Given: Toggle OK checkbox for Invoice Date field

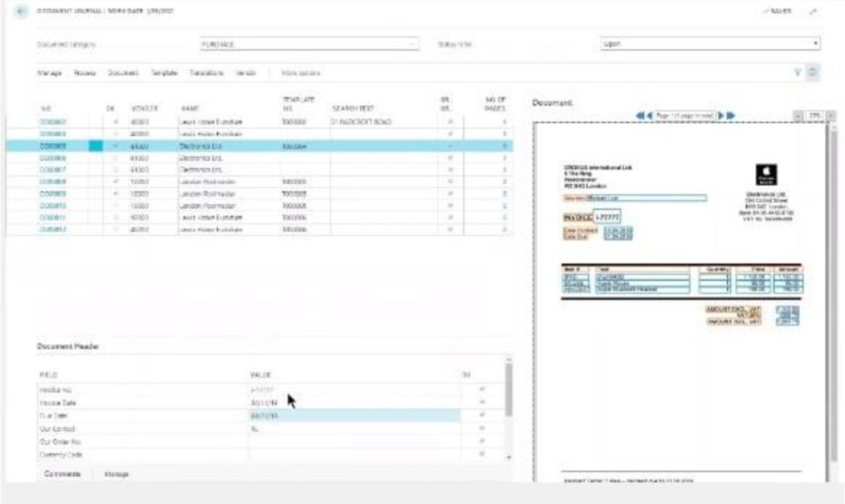Looking at the screenshot, I should click(482, 403).
